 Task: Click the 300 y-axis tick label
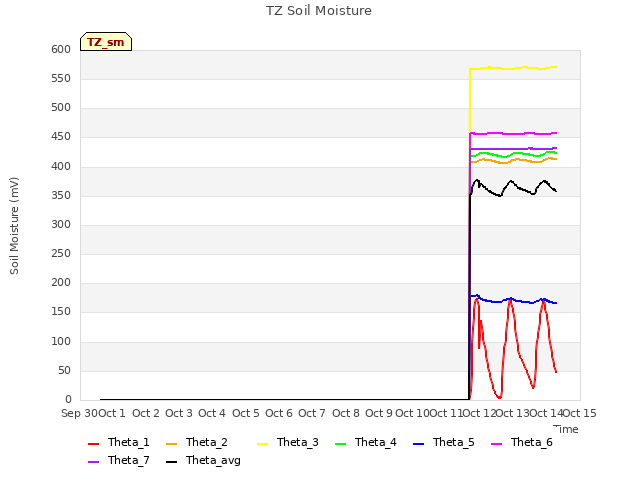[61, 224]
